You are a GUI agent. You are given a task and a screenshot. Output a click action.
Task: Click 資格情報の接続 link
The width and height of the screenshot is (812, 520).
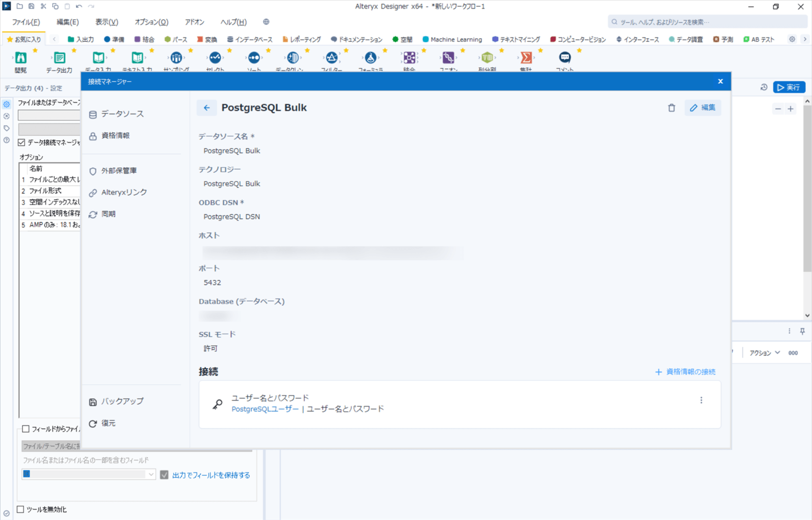point(685,372)
